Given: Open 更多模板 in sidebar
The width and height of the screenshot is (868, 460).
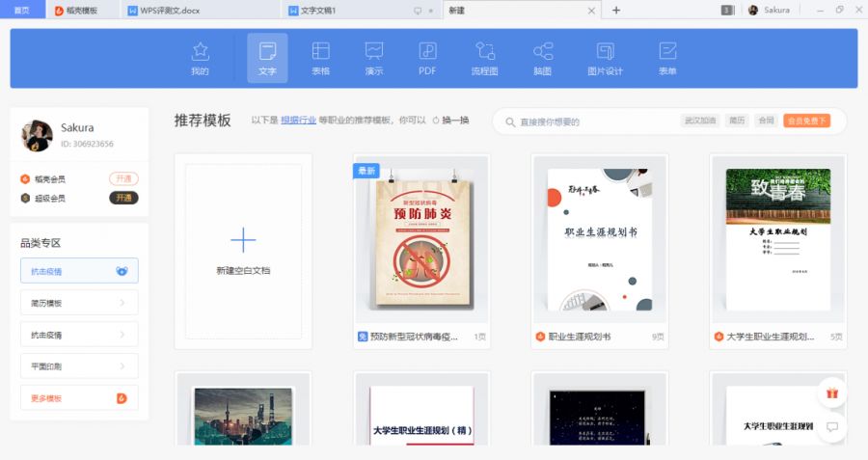Looking at the screenshot, I should (79, 398).
